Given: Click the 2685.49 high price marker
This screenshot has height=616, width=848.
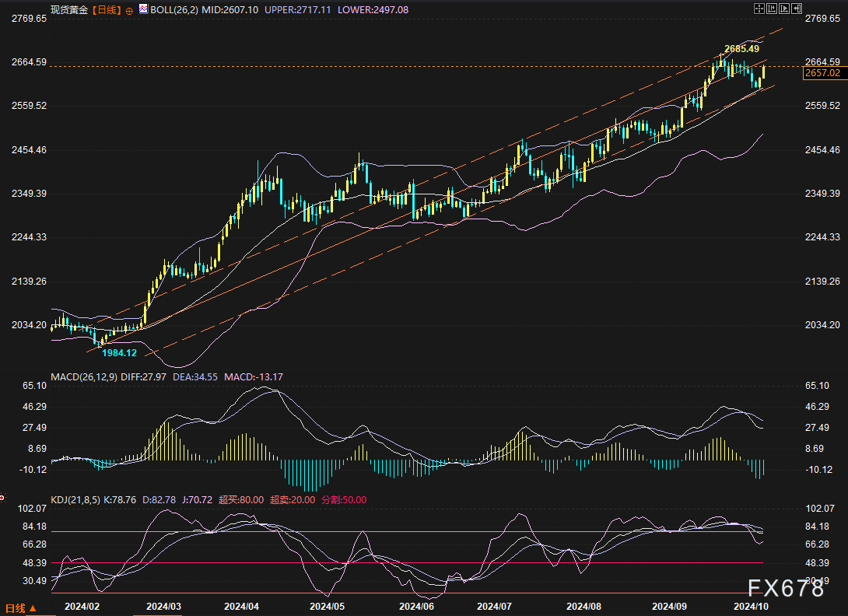Looking at the screenshot, I should pos(740,48).
